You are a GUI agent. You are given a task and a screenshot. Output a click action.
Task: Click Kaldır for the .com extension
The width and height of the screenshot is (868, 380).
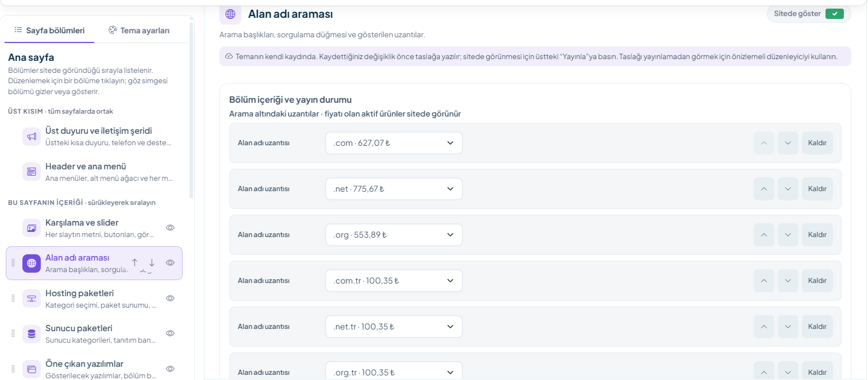(x=817, y=143)
